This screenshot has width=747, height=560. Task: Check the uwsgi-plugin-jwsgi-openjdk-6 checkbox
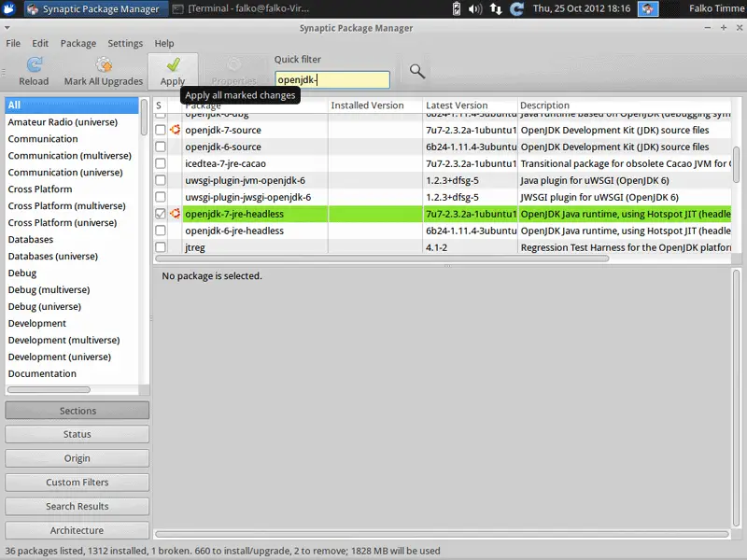(161, 197)
